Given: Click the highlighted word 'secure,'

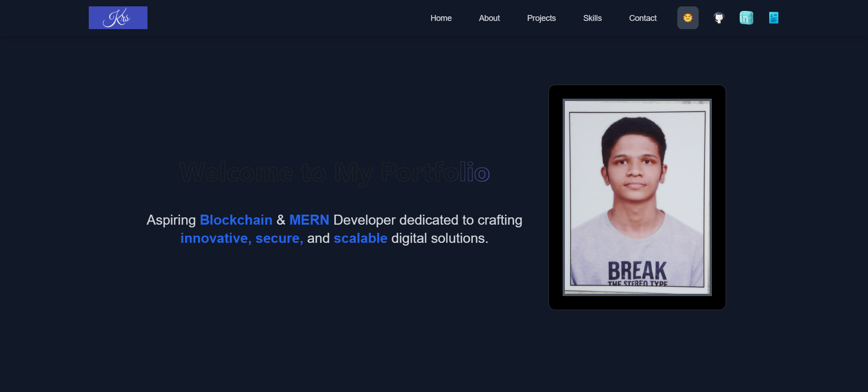Looking at the screenshot, I should click(279, 238).
